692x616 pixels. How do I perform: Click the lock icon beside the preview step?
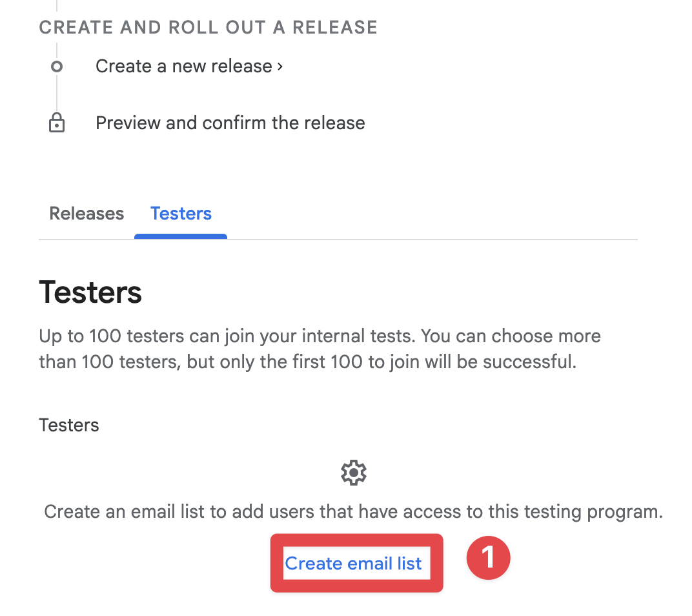[x=57, y=122]
